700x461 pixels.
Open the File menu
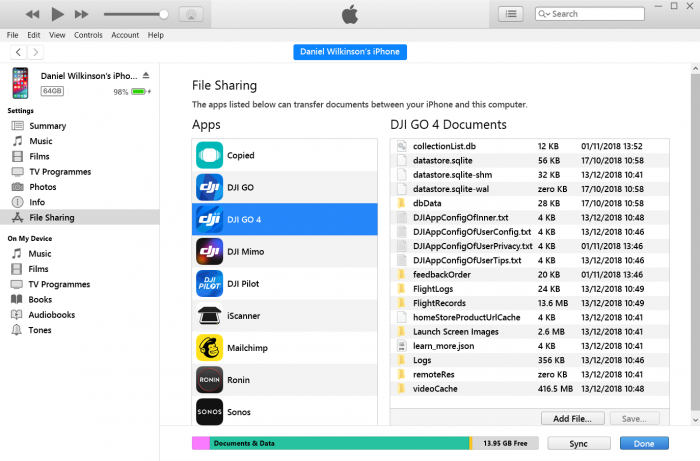[x=12, y=35]
